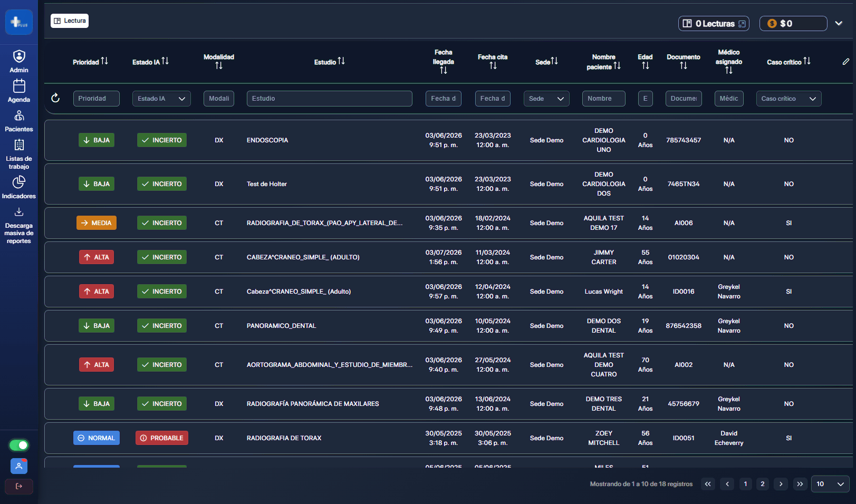Viewport: 856px width, 504px height.
Task: Open the 0 Lecturas button
Action: coord(714,23)
